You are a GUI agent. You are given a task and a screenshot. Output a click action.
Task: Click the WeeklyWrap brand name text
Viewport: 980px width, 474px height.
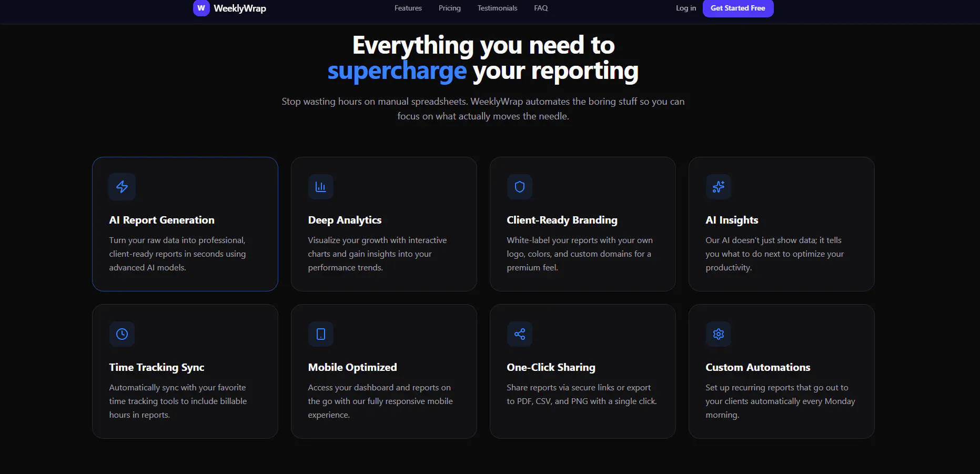tap(240, 8)
